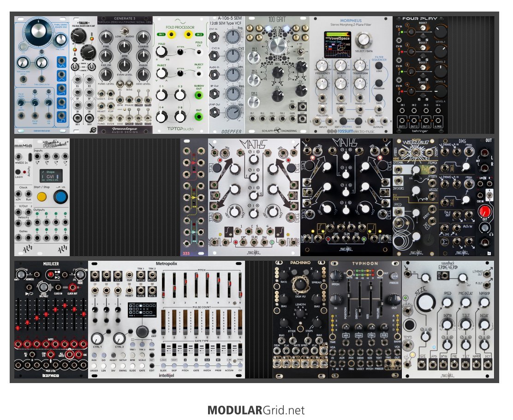
Task: Flip the OUT module silver toggle switch
Action: coord(489,195)
